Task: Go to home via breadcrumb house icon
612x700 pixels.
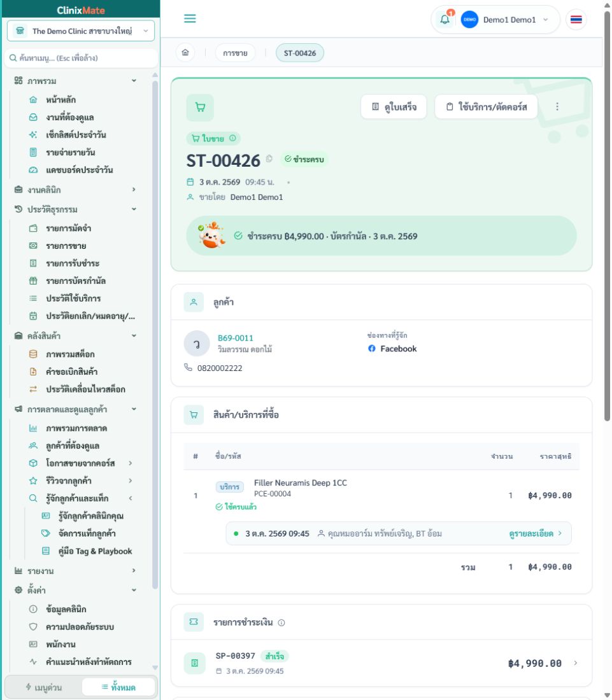Action: pos(185,53)
